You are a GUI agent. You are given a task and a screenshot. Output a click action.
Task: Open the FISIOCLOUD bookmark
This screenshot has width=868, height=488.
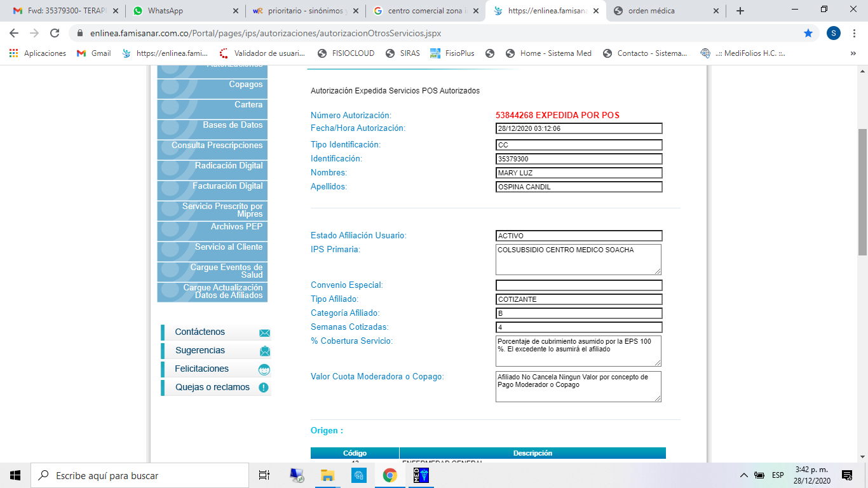point(346,53)
